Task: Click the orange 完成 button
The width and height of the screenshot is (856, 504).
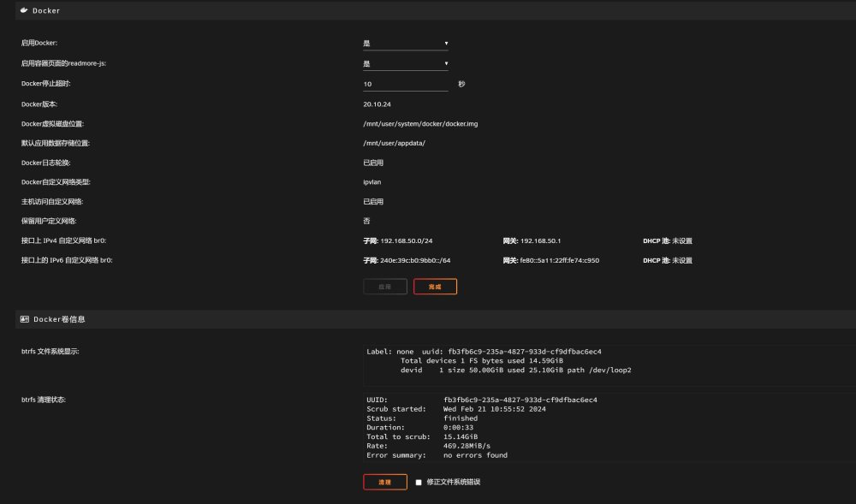Action: (435, 287)
